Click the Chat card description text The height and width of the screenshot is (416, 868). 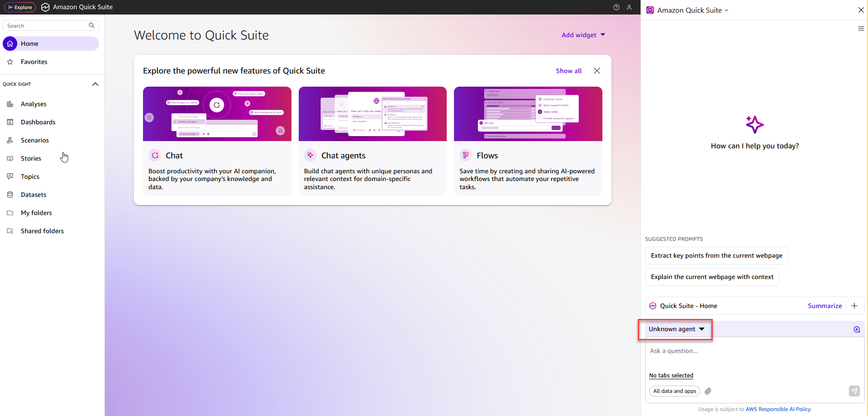[212, 179]
